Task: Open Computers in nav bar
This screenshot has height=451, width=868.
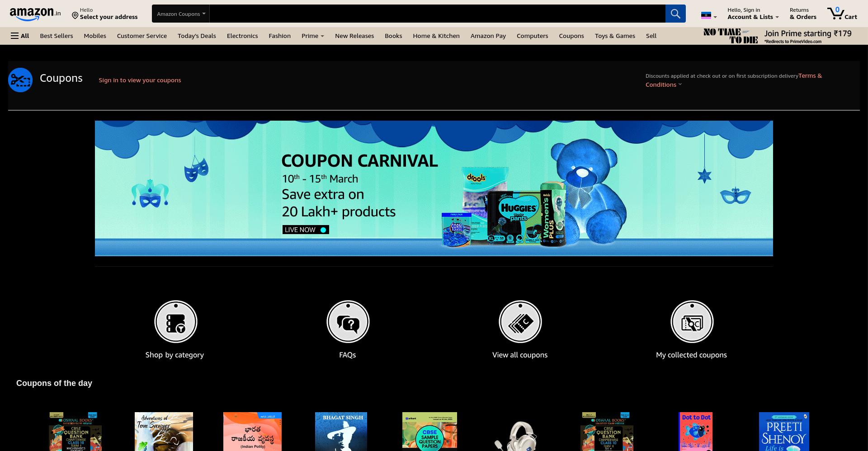Action: pos(533,36)
